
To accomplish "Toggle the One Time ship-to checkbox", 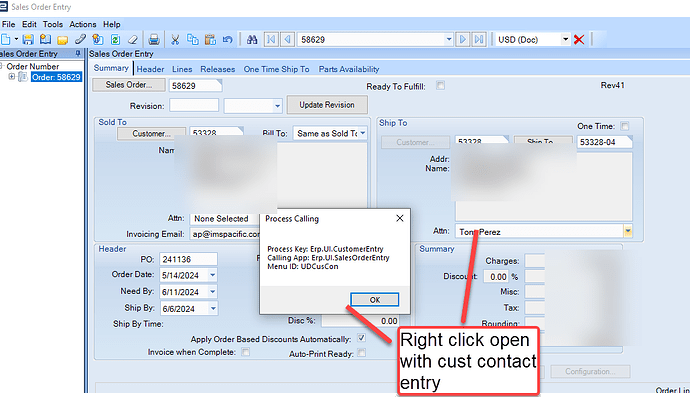I will click(624, 126).
